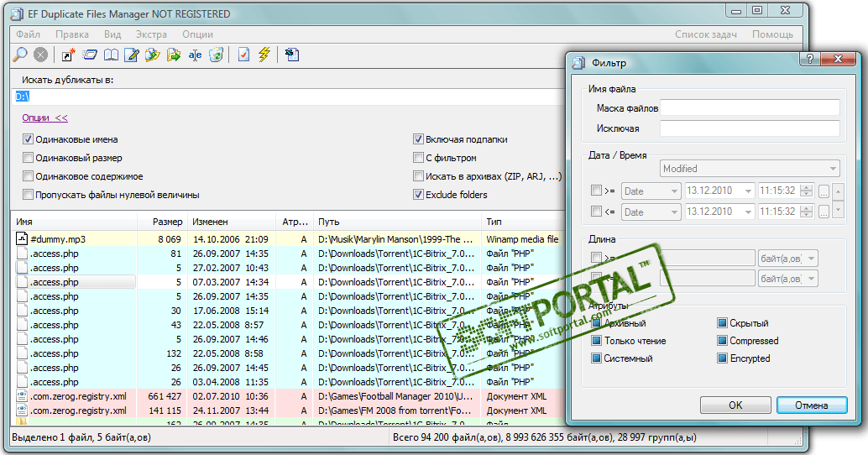868x455 pixels.
Task: Open the Правка menu
Action: [72, 34]
